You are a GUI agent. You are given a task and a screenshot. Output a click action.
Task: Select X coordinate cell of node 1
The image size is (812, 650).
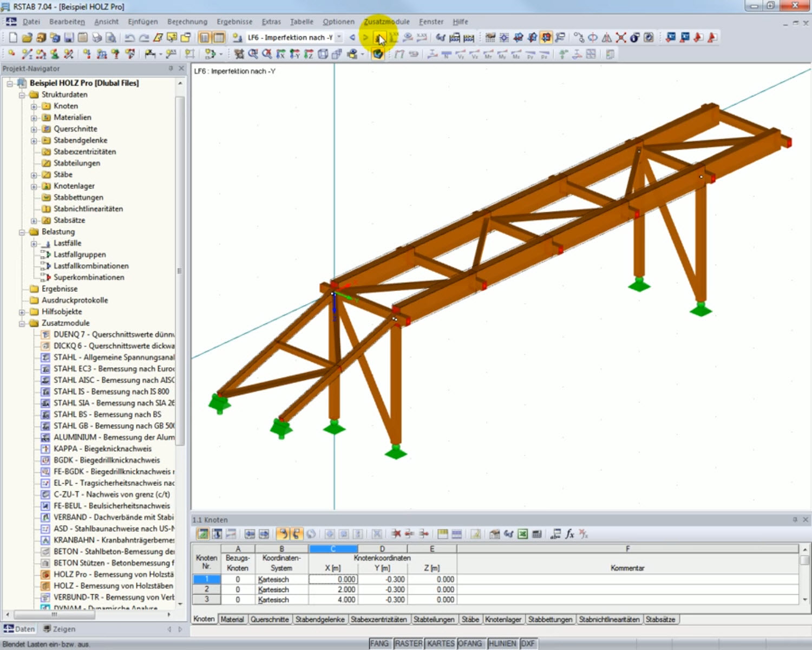333,579
